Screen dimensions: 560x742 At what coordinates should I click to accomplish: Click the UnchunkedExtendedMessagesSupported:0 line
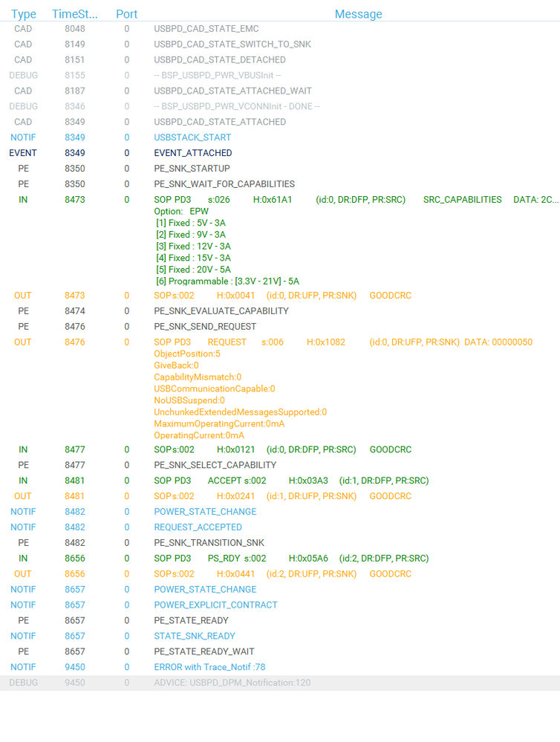click(240, 412)
